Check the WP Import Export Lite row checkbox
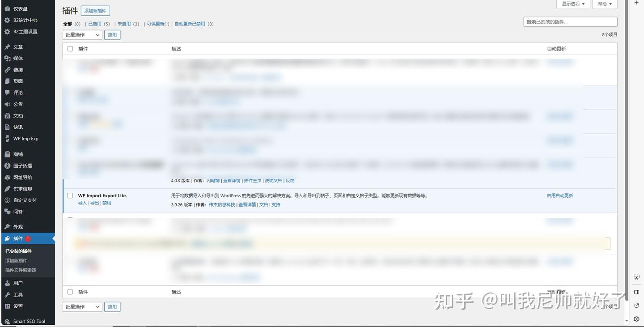 click(x=70, y=195)
